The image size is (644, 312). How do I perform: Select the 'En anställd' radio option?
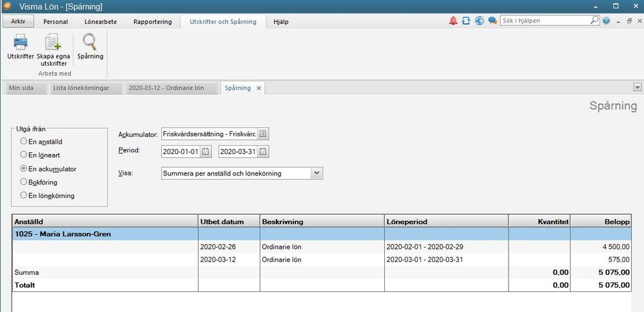(x=24, y=141)
